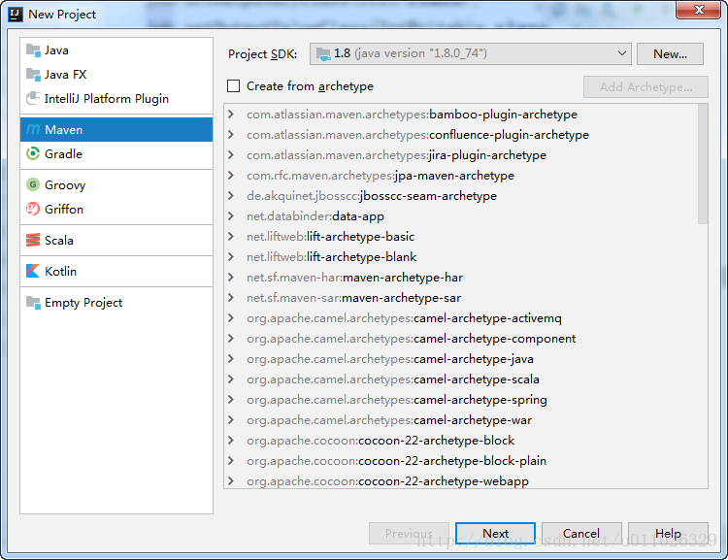
Task: Select cocoon-22-archetype-webapp text
Action: click(444, 481)
